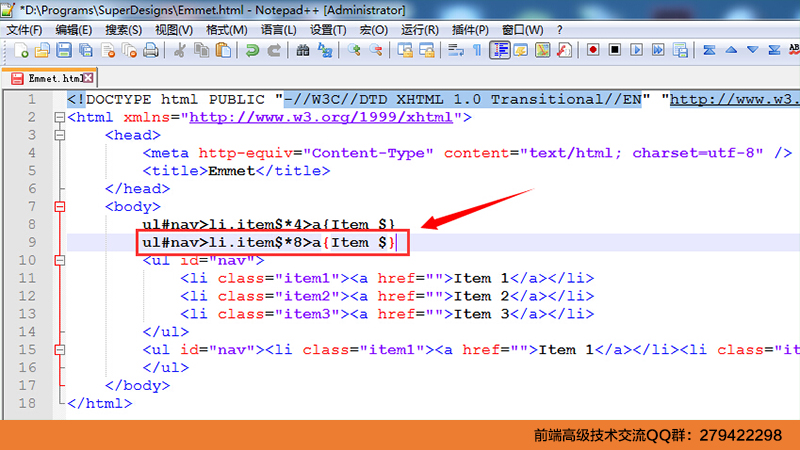Undo last edit with green arrow
This screenshot has height=450, width=800.
tap(252, 50)
